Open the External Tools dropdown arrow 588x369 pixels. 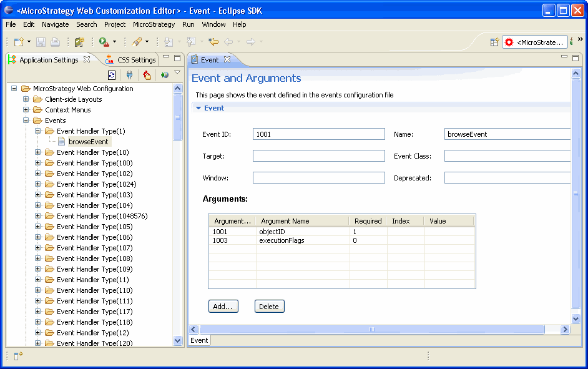(114, 42)
